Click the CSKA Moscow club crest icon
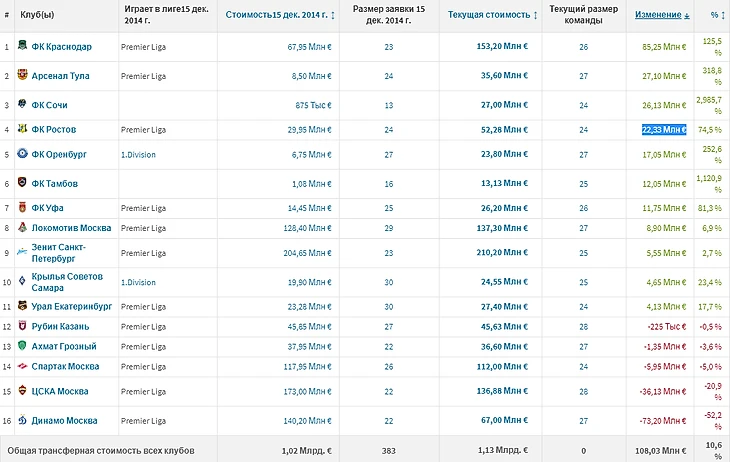The image size is (730, 462). (x=22, y=391)
